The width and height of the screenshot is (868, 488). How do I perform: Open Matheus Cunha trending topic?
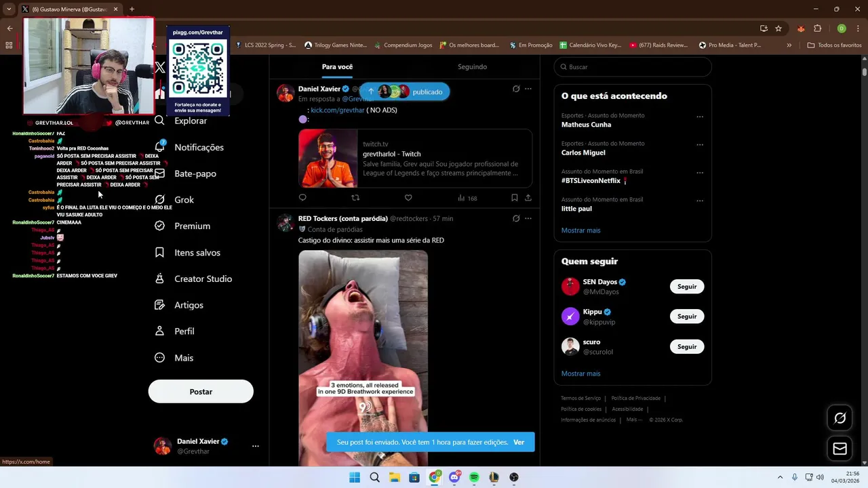(x=586, y=125)
